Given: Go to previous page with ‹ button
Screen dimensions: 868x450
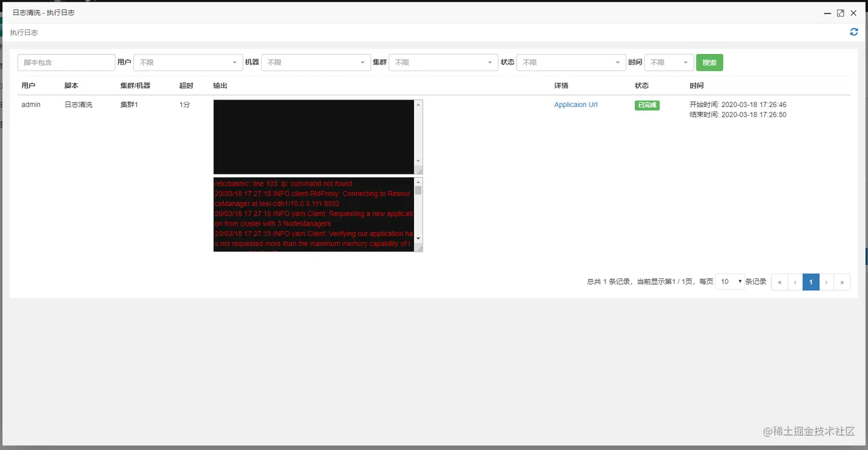Looking at the screenshot, I should pos(795,282).
